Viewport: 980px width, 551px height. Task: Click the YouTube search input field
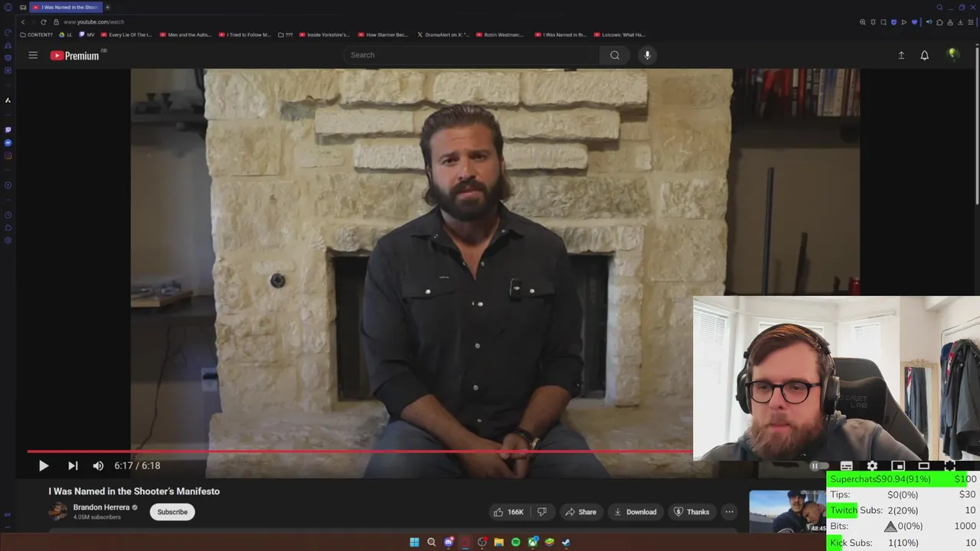coord(471,55)
